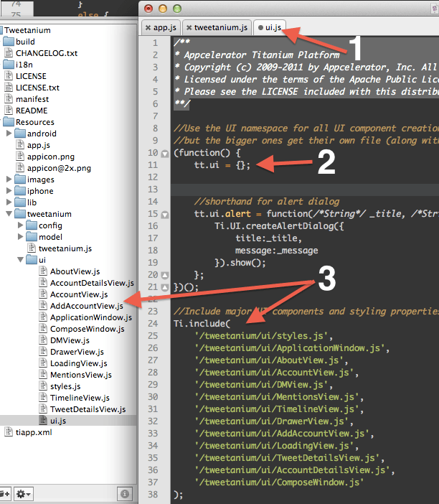Click the appicon.png file icon
Viewport: 439px width, 504px height.
[x=20, y=157]
